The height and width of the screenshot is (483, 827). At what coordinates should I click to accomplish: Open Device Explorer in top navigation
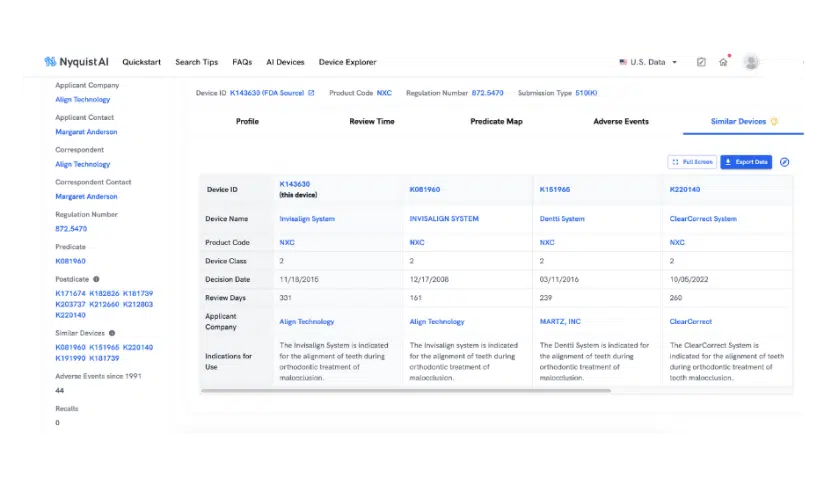click(347, 62)
